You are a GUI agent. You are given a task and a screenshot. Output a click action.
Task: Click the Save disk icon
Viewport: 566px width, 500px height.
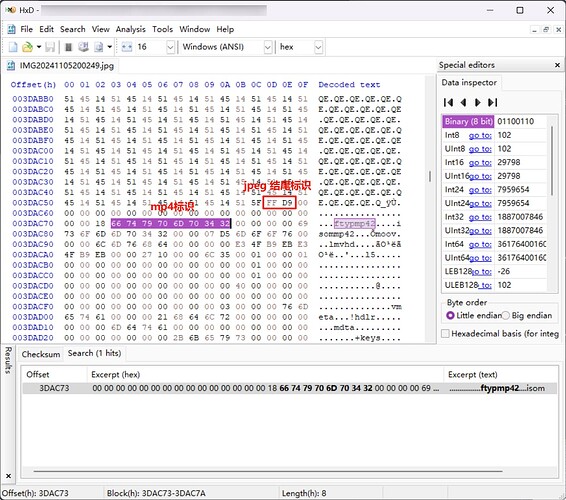[50, 47]
